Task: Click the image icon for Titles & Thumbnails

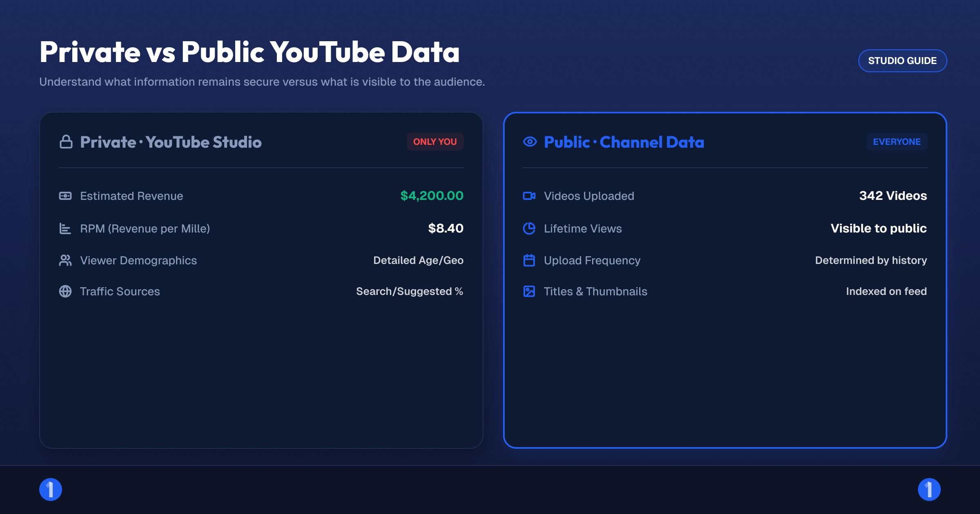Action: point(529,291)
